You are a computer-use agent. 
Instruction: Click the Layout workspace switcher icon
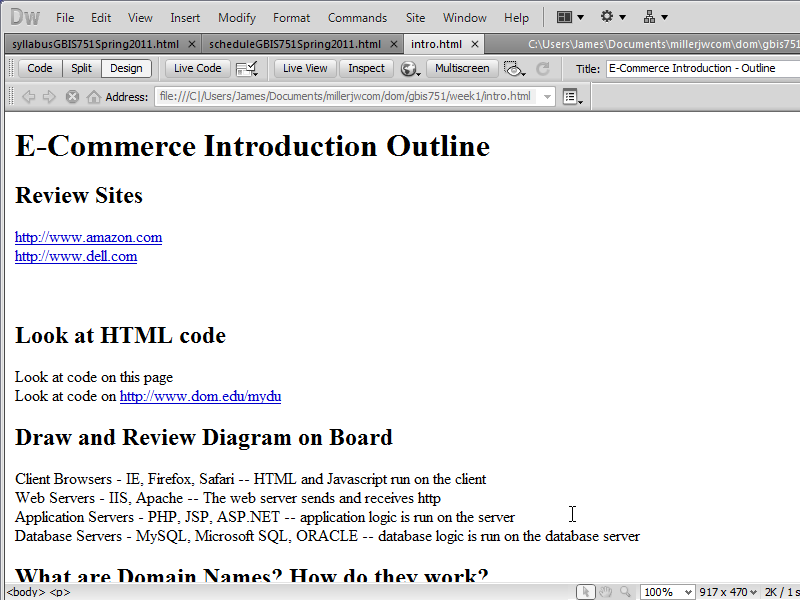tap(569, 17)
